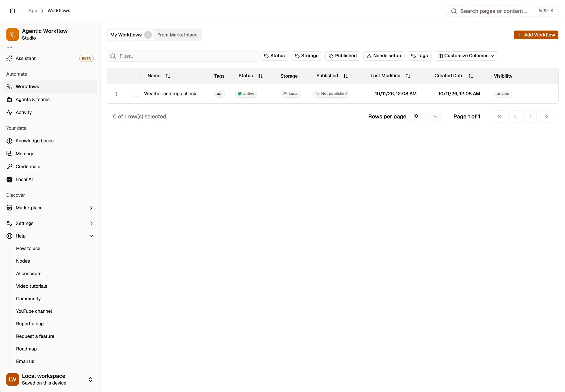Click Add Workflow button

point(536,35)
